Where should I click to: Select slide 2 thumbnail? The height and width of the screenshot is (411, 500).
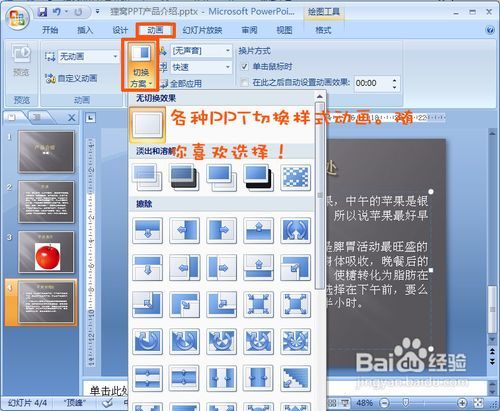point(46,202)
